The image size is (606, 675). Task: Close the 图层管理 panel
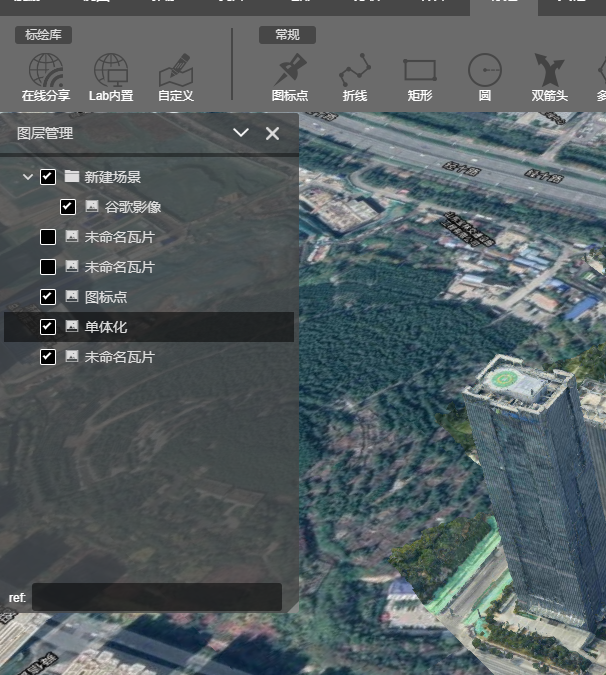coord(272,133)
